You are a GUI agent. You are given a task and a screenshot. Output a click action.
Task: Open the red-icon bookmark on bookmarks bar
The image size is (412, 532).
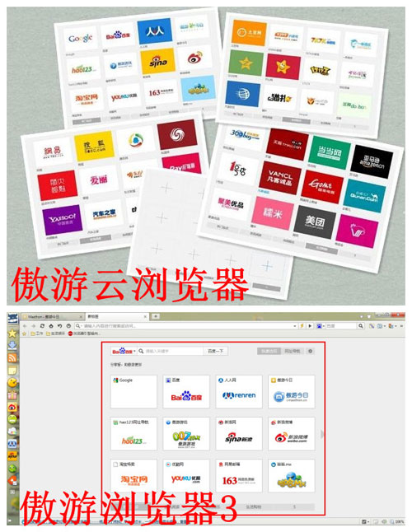(x=84, y=334)
